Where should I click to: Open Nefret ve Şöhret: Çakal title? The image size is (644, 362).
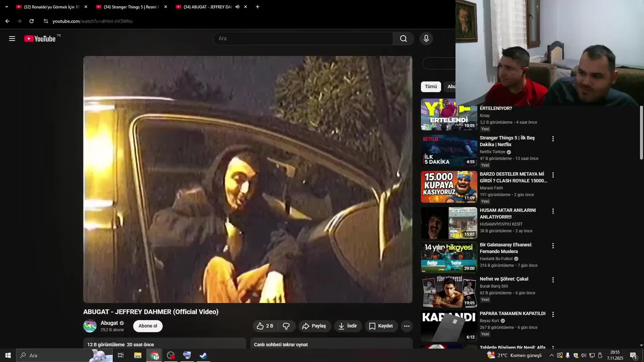point(504,279)
